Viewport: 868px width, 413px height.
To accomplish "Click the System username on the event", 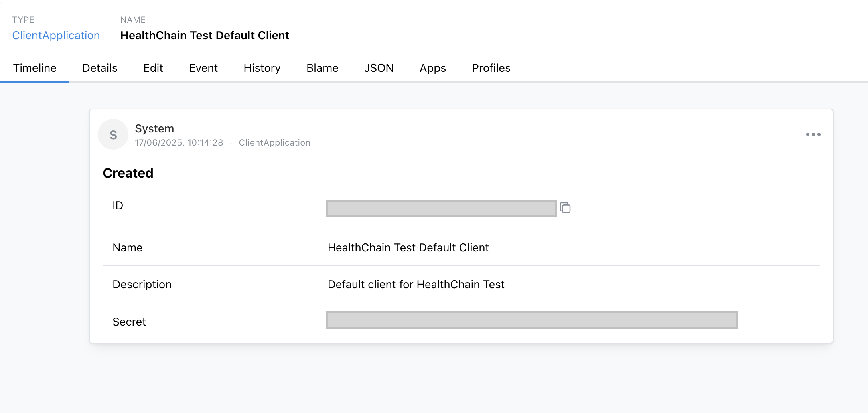I will click(154, 128).
